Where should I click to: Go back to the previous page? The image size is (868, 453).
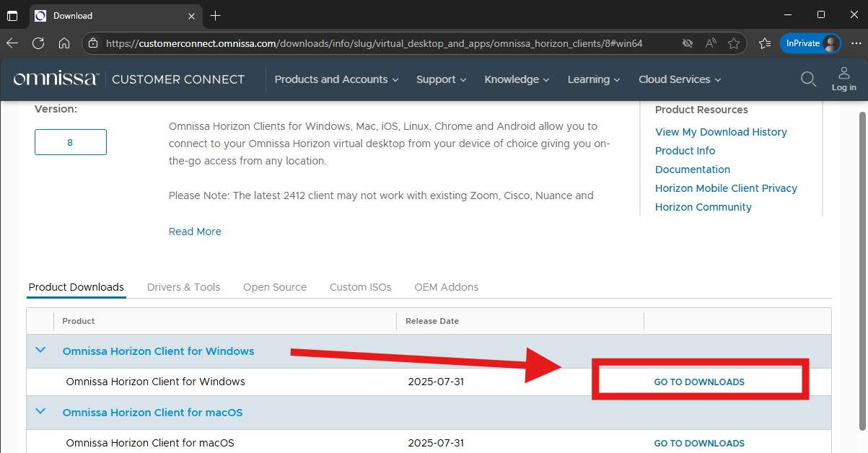[x=12, y=43]
